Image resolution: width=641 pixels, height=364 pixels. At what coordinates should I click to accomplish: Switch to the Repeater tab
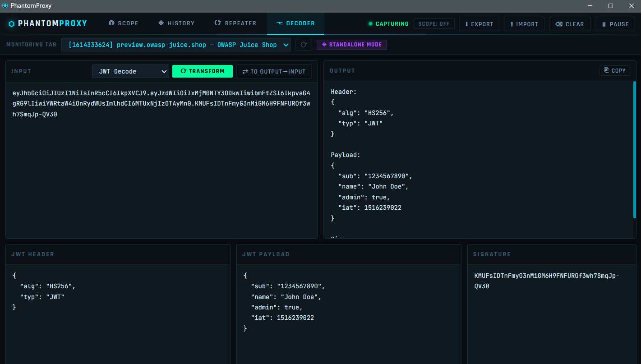235,23
